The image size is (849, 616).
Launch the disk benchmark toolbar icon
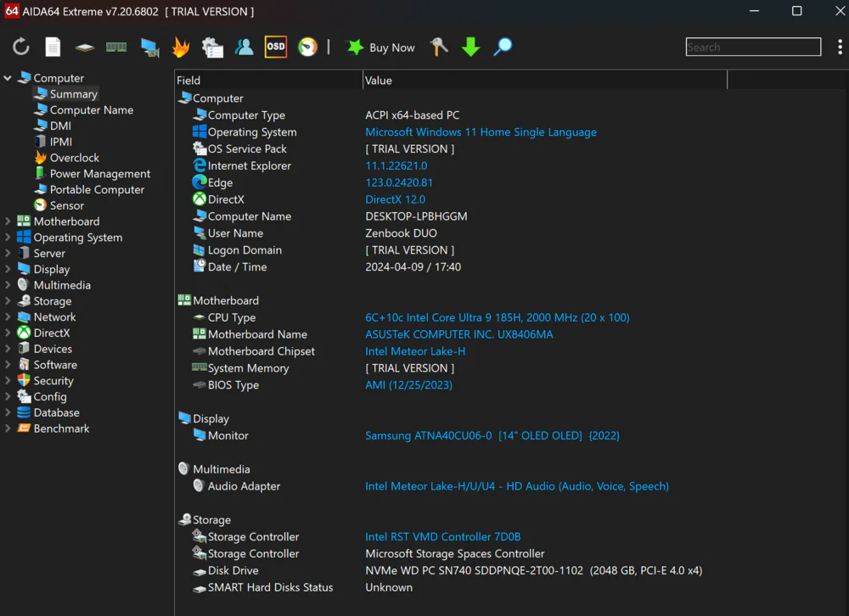pos(84,48)
